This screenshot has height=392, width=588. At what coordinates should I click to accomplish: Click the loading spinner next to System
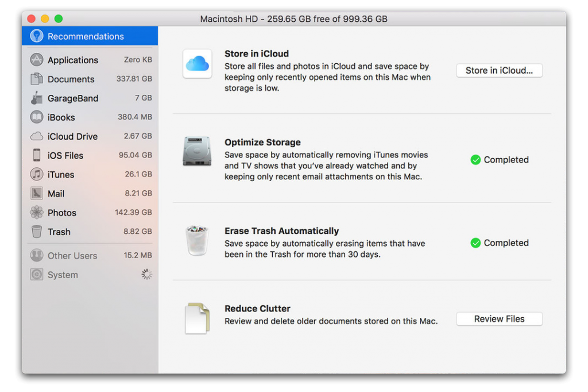coord(146,275)
